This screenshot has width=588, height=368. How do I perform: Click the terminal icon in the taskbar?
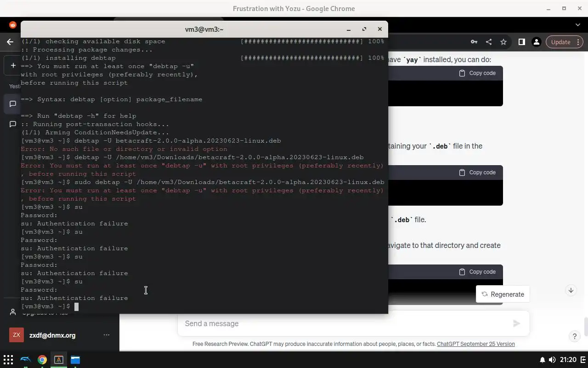click(59, 360)
